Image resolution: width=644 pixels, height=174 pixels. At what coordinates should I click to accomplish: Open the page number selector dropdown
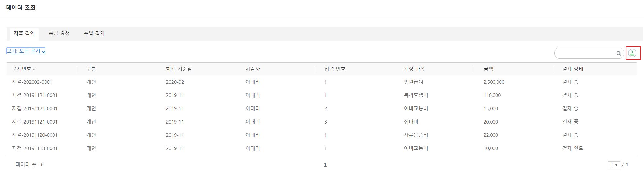click(x=614, y=165)
